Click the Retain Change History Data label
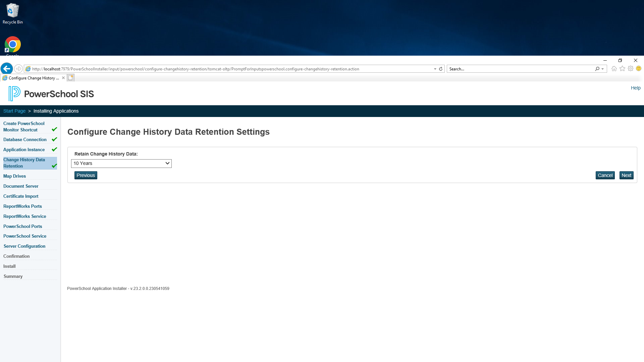Viewport: 644px width, 362px height. pos(106,154)
